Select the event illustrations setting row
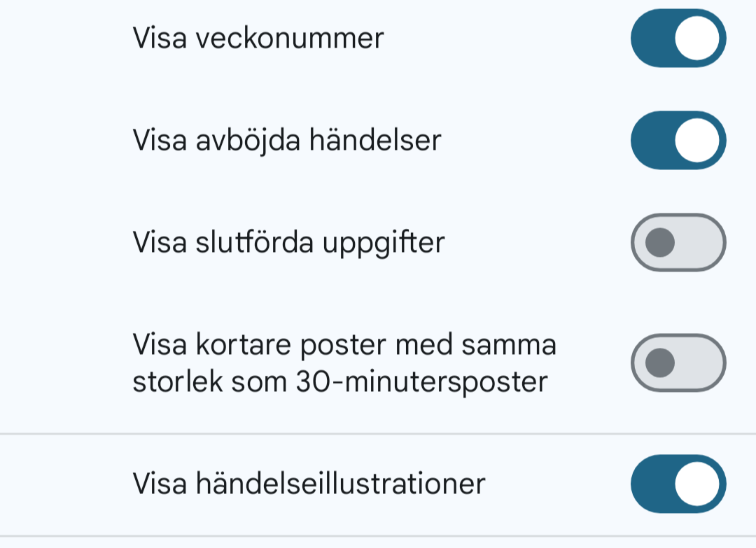 378,484
